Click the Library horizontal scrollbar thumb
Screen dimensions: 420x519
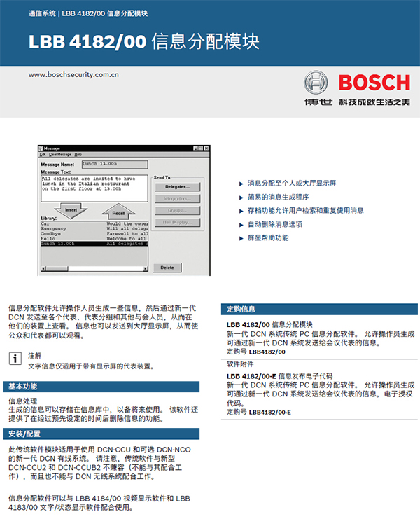pyautogui.click(x=57, y=268)
